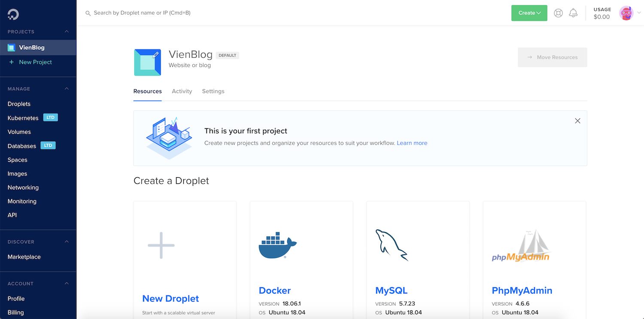Open the support lifebuoy icon
The width and height of the screenshot is (644, 319).
click(x=558, y=13)
